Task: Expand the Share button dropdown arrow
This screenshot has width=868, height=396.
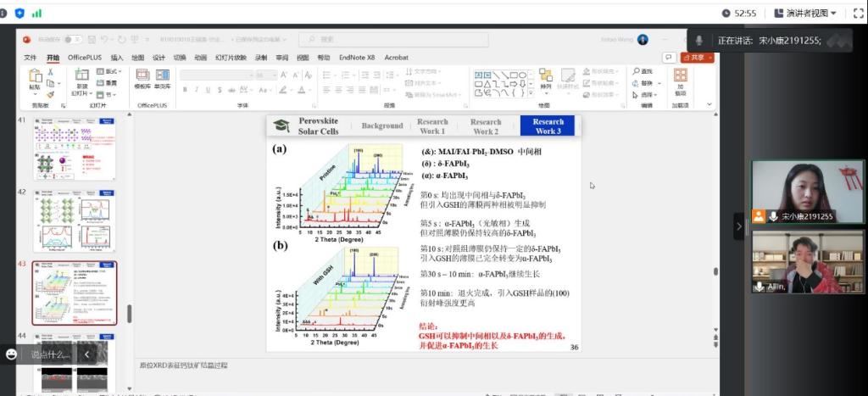Action: [x=709, y=57]
